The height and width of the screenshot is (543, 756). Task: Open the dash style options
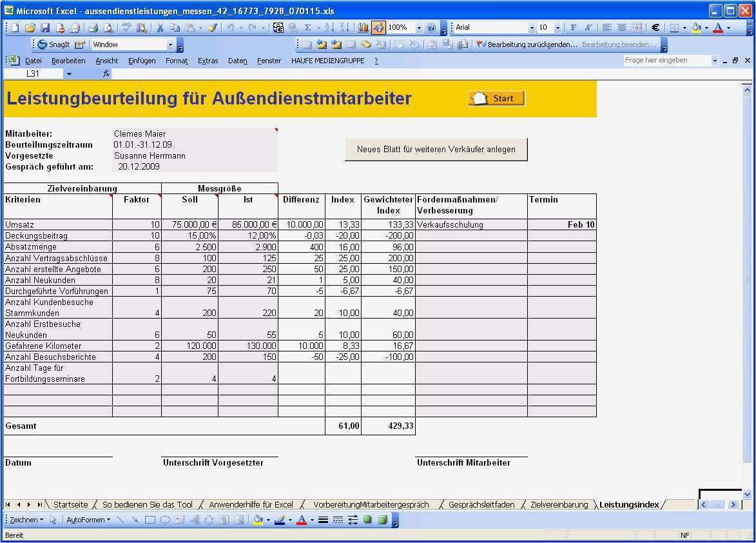coord(338,520)
